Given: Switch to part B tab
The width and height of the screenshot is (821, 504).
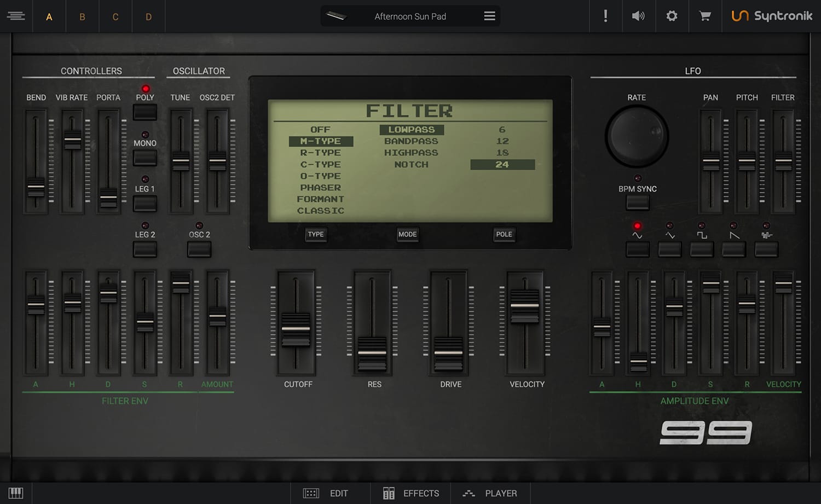Looking at the screenshot, I should [82, 17].
